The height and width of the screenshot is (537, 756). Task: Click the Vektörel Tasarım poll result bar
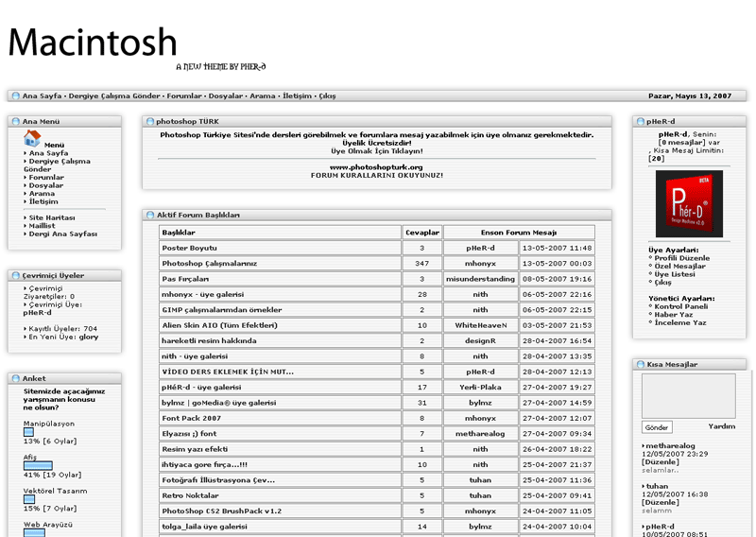[x=29, y=499]
